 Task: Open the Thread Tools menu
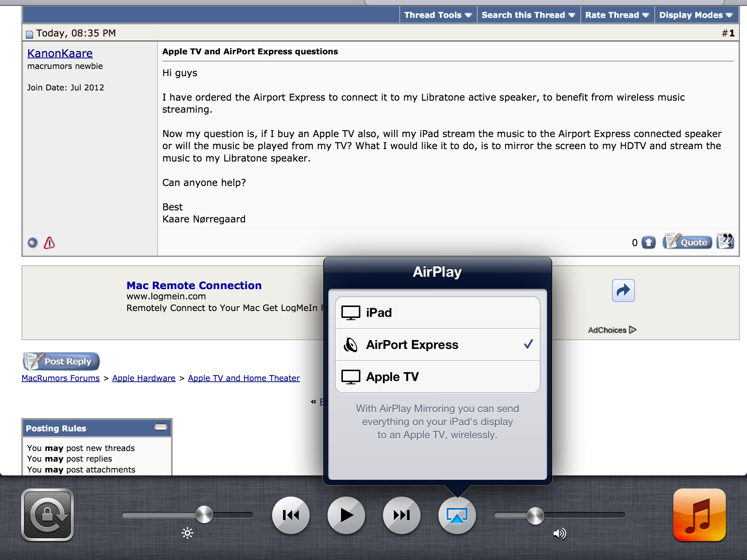click(438, 15)
